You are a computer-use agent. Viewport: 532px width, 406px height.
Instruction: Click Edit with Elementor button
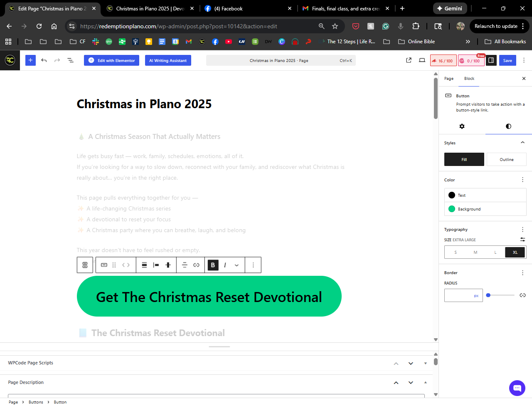coord(111,60)
